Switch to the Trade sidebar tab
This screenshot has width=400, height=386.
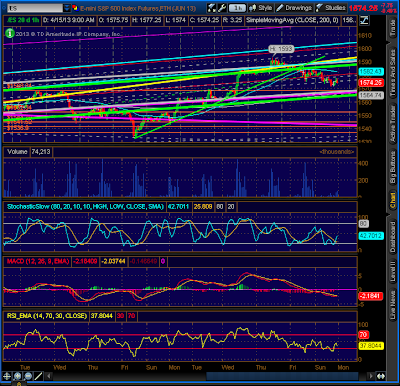point(393,27)
